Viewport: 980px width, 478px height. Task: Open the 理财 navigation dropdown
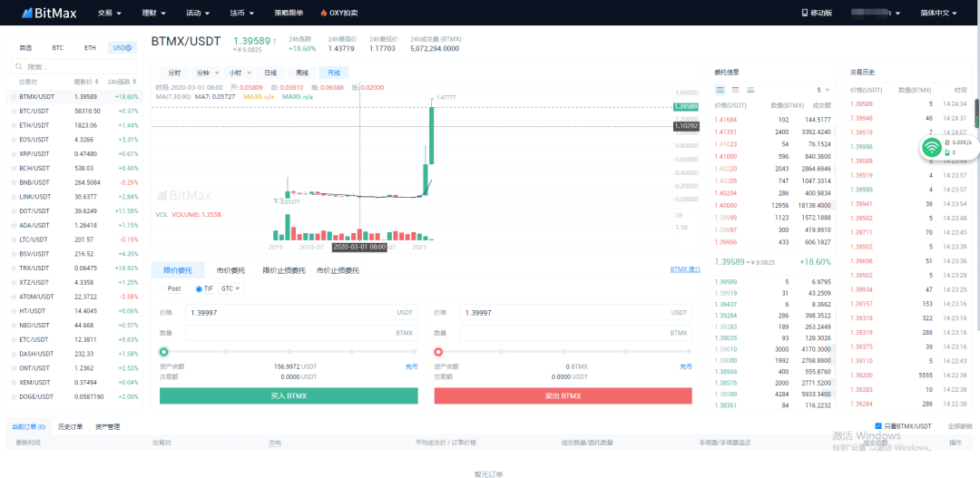coord(153,13)
